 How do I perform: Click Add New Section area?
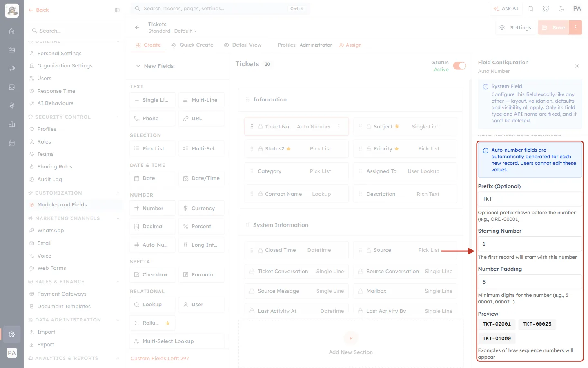tap(351, 344)
